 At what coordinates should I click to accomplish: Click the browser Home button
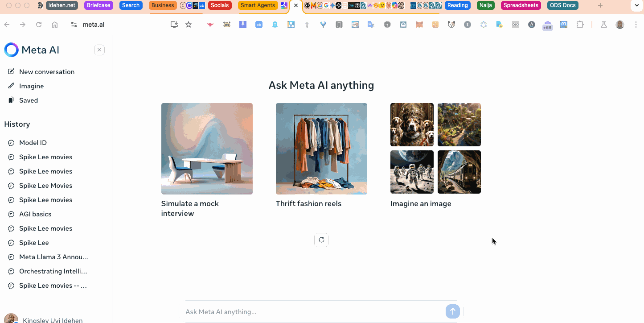[55, 25]
